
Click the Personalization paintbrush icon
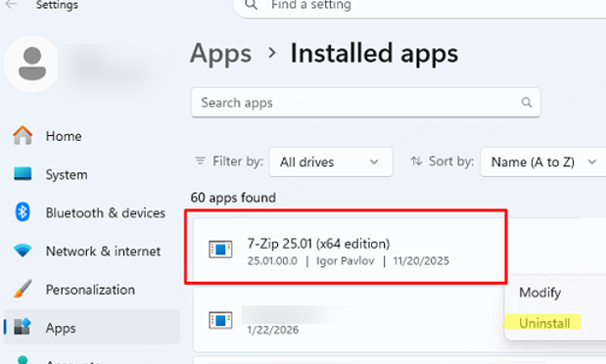tap(23, 289)
